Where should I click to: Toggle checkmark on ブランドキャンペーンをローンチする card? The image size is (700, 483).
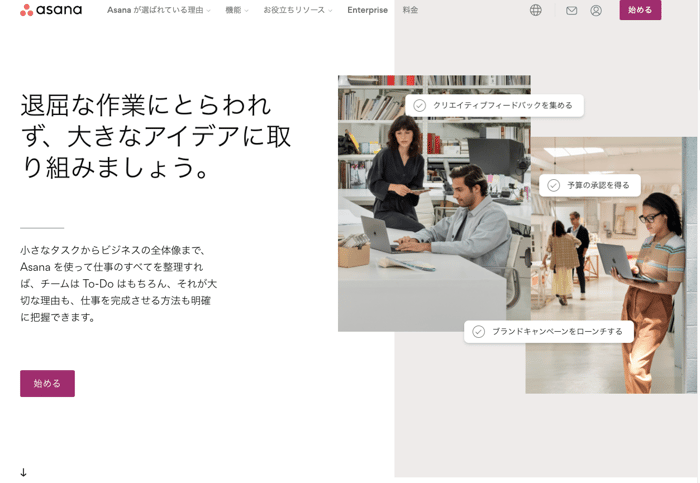click(479, 332)
